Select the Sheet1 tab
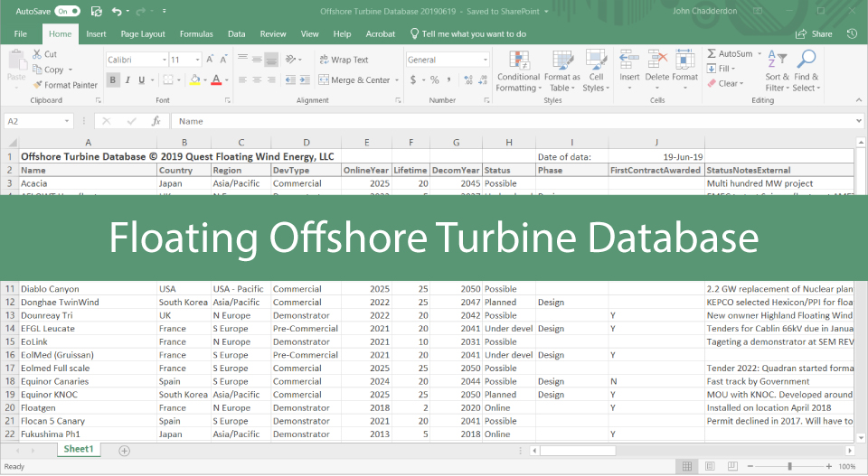This screenshot has height=476, width=868. point(79,450)
